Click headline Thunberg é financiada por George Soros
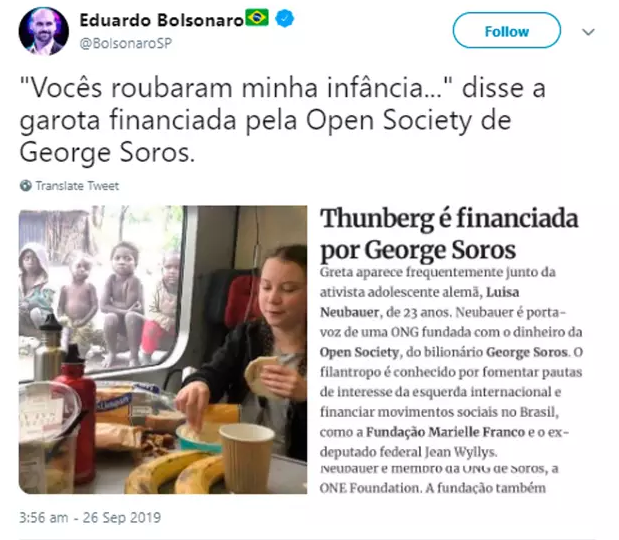Screen dimensions: 619x540 pos(449,234)
